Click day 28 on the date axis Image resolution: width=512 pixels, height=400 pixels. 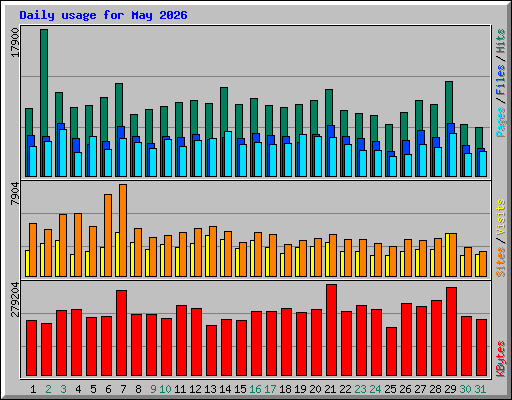[x=435, y=389]
